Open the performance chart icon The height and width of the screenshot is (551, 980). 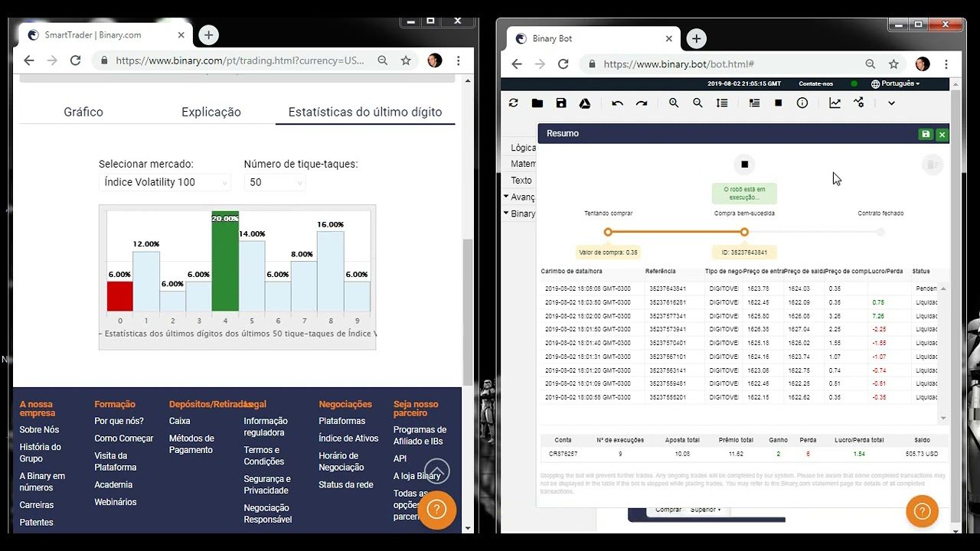(835, 103)
